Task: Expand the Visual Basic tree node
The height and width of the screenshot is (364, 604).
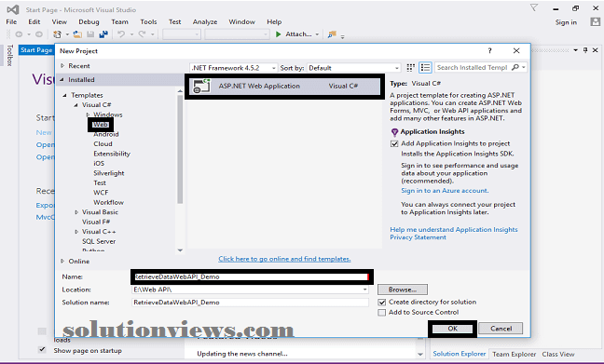Action: coord(76,212)
